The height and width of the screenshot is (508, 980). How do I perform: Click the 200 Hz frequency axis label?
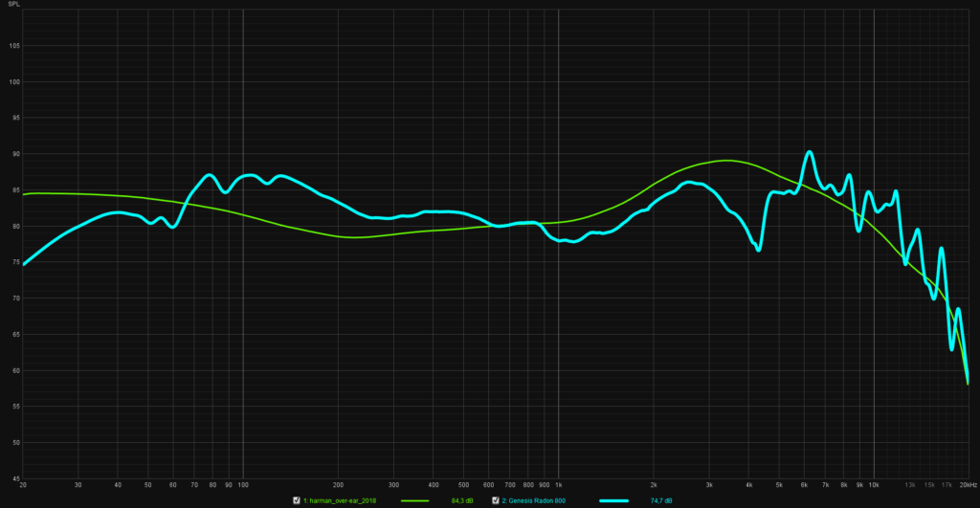pos(338,485)
